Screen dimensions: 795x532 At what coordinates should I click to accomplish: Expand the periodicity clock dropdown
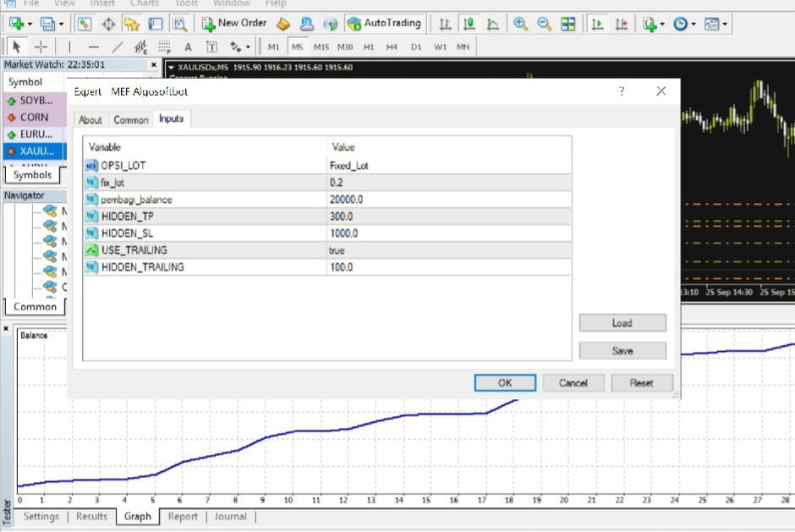pyautogui.click(x=692, y=25)
